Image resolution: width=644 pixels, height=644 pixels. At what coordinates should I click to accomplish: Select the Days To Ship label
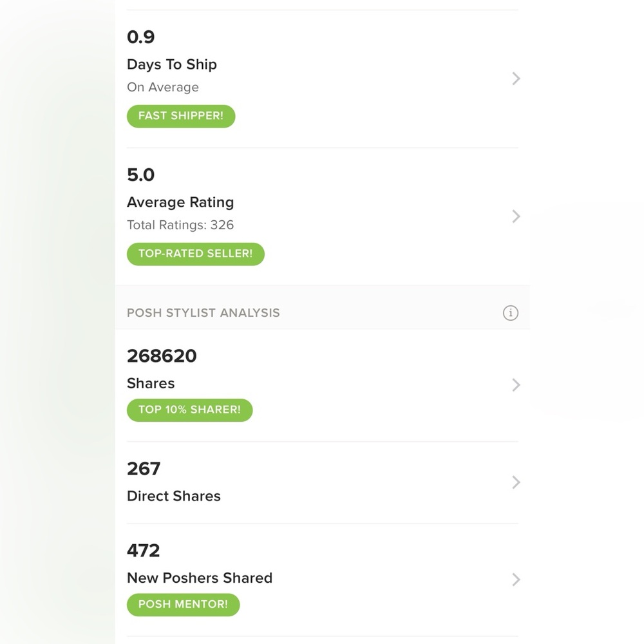pos(172,64)
